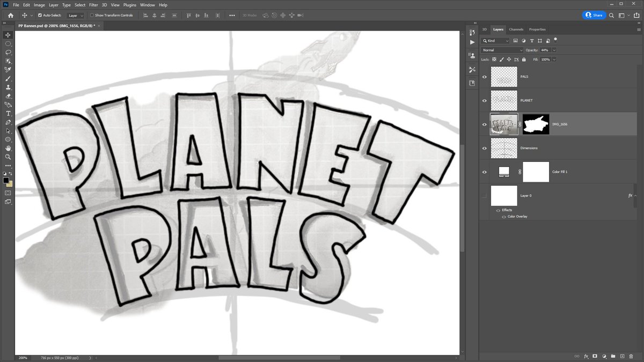The height and width of the screenshot is (362, 644).
Task: Open the Fill slider dropdown arrow
Action: pyautogui.click(x=554, y=60)
